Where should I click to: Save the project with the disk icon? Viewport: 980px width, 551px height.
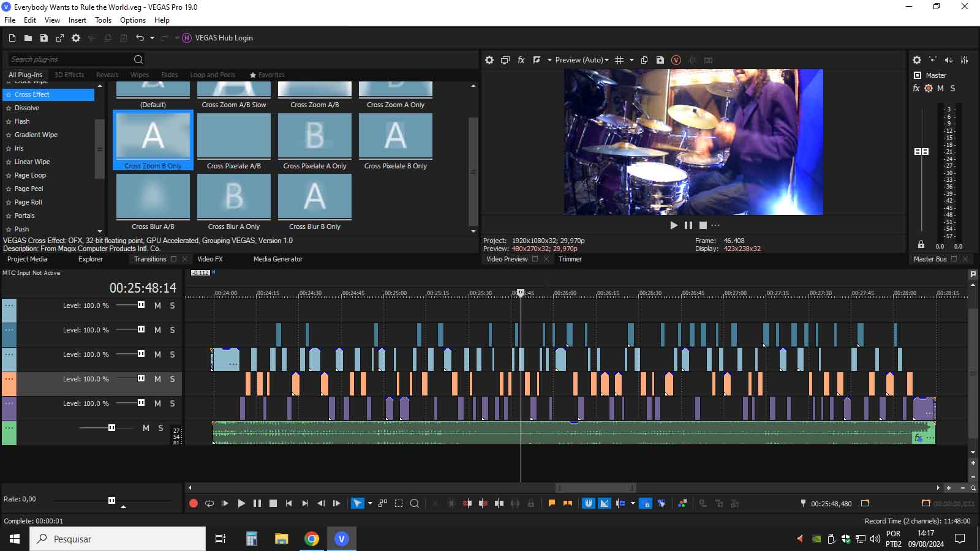[x=43, y=38]
